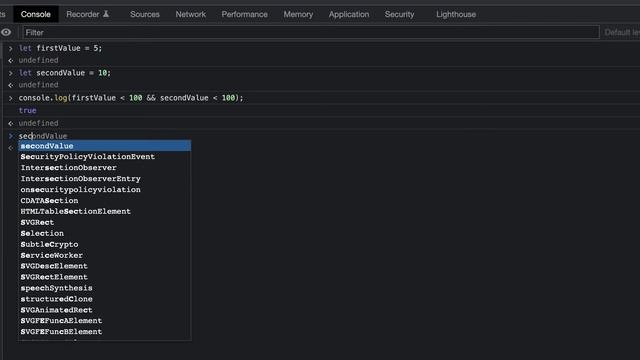Open the Memory tab
Viewport: 640px width, 360px height.
point(298,14)
